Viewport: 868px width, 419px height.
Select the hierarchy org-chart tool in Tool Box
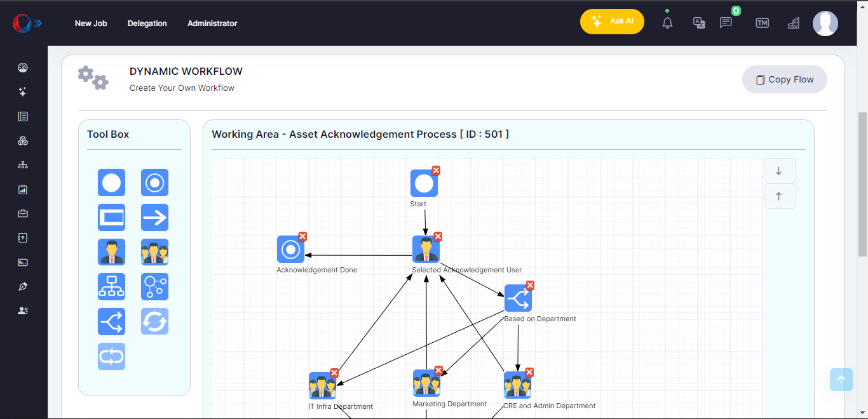coord(111,286)
